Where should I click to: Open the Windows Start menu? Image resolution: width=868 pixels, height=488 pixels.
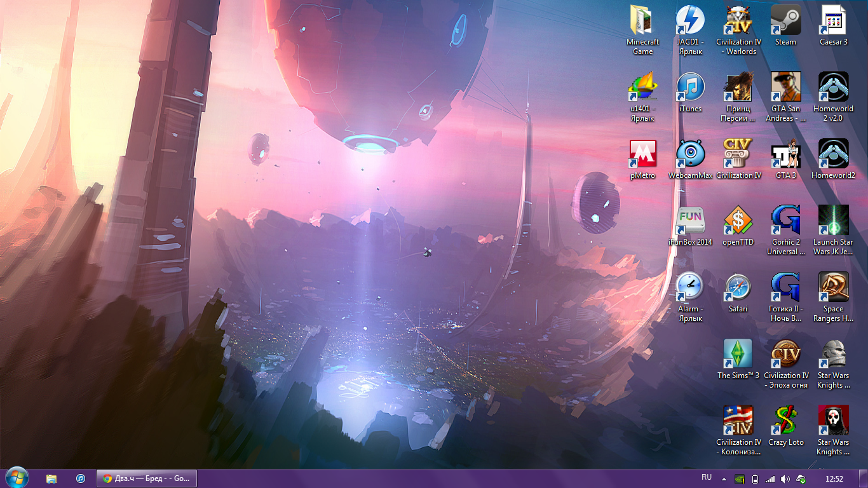(x=17, y=478)
